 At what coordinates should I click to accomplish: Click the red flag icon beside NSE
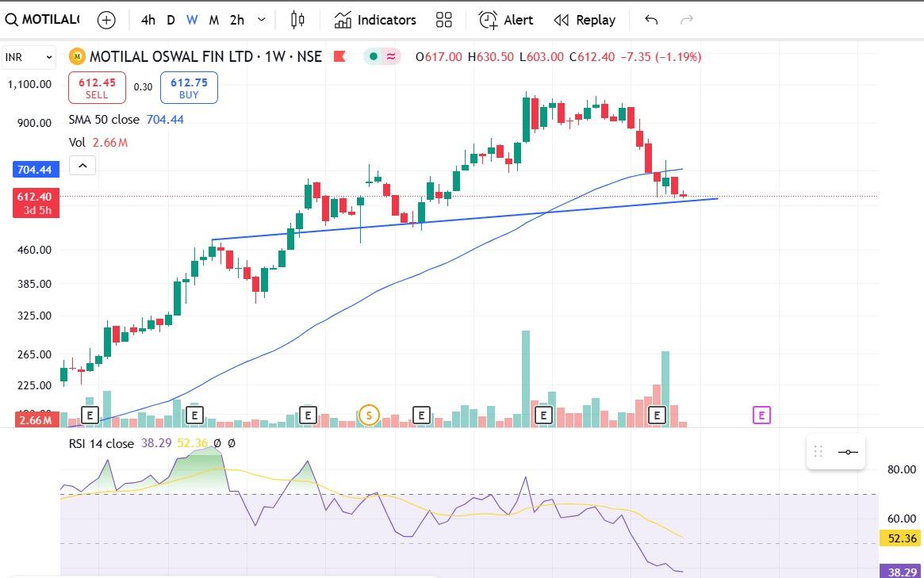pos(339,56)
